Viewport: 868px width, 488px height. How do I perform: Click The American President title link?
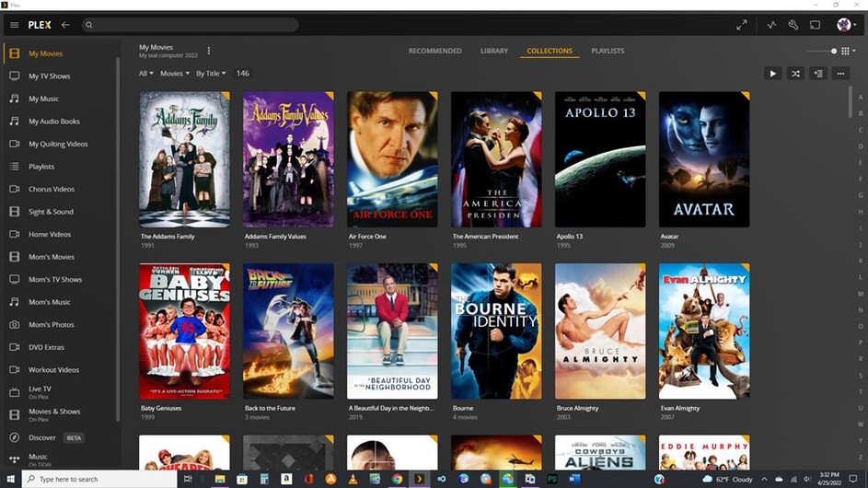(x=485, y=237)
